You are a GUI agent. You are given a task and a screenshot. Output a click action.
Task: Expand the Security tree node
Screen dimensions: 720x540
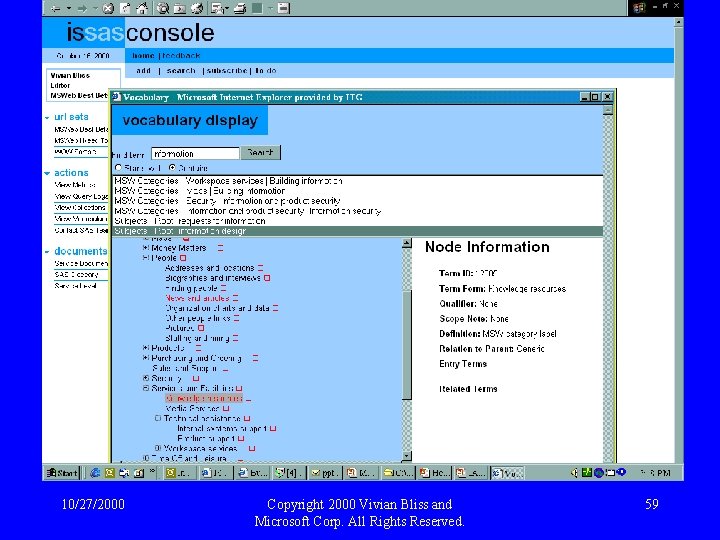pyautogui.click(x=146, y=378)
